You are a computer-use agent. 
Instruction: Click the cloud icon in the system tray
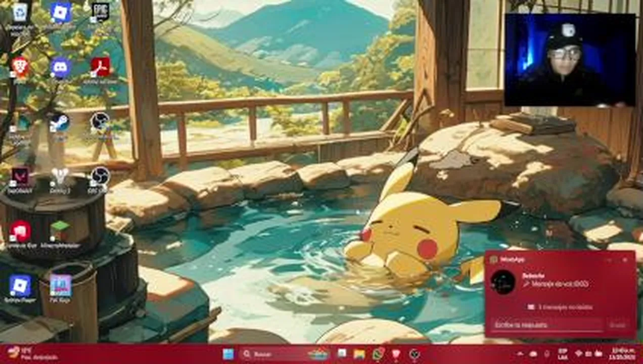[x=533, y=354]
